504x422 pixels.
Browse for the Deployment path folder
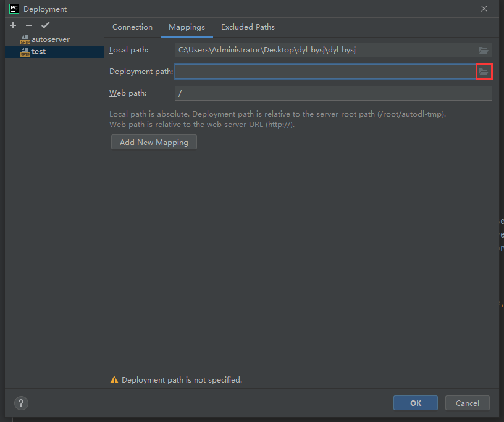point(484,71)
